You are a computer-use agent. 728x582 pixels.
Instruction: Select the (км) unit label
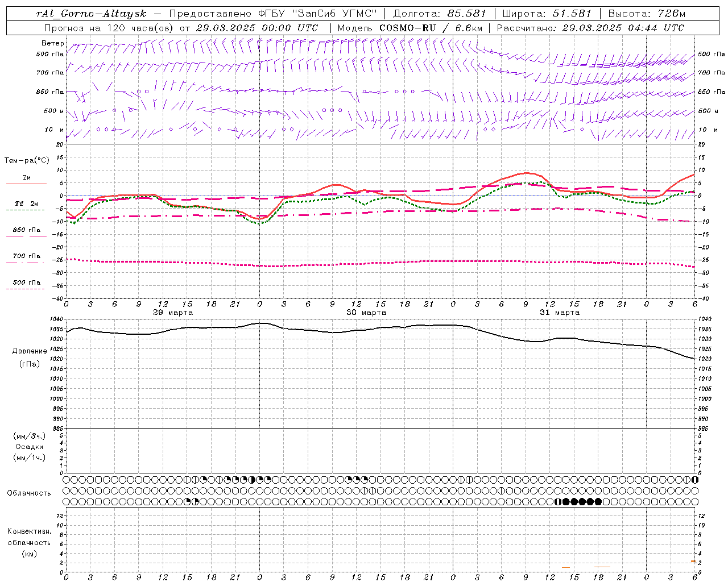click(x=30, y=554)
